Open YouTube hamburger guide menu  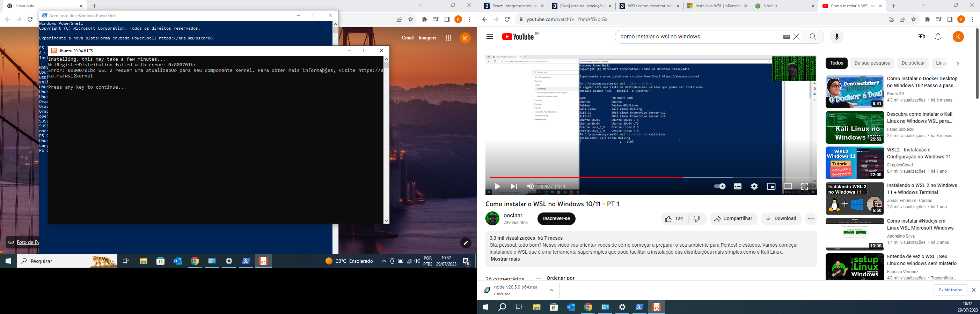point(490,37)
